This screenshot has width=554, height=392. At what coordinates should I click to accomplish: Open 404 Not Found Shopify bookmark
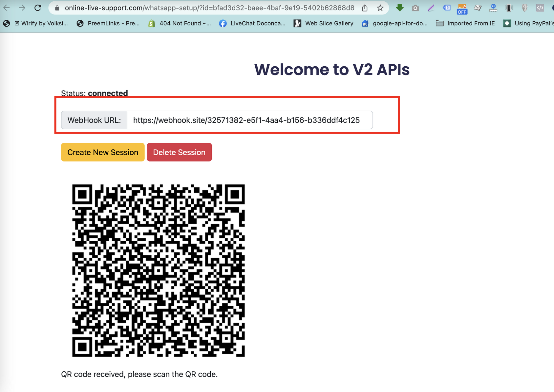(180, 23)
